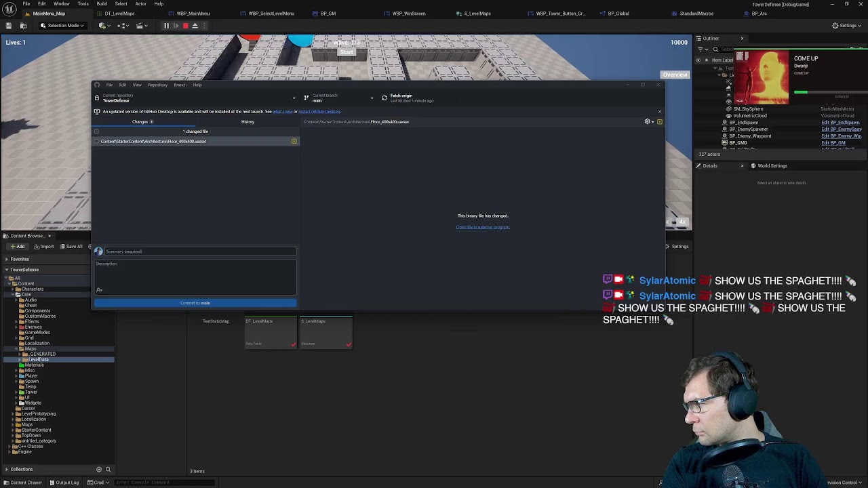Open the Unreal File menu
This screenshot has width=868, height=488.
tap(26, 3)
